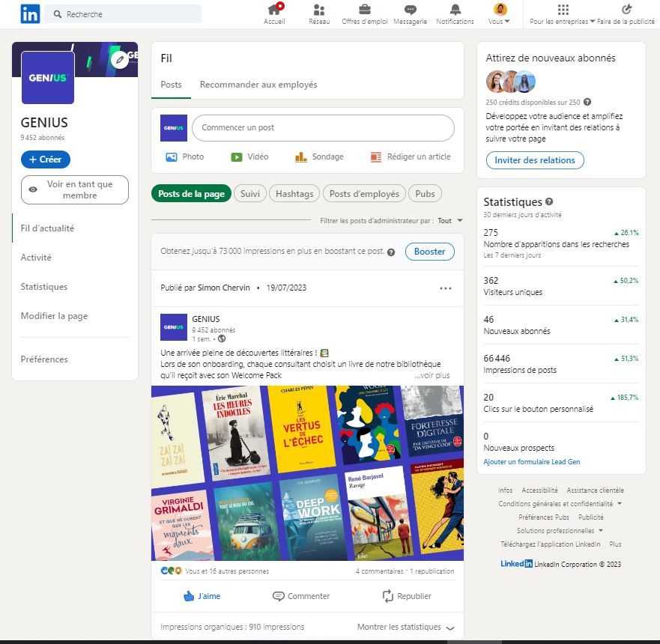Screen dimensions: 660x644
Task: Expand Montrer les statistiques
Action: [x=406, y=627]
